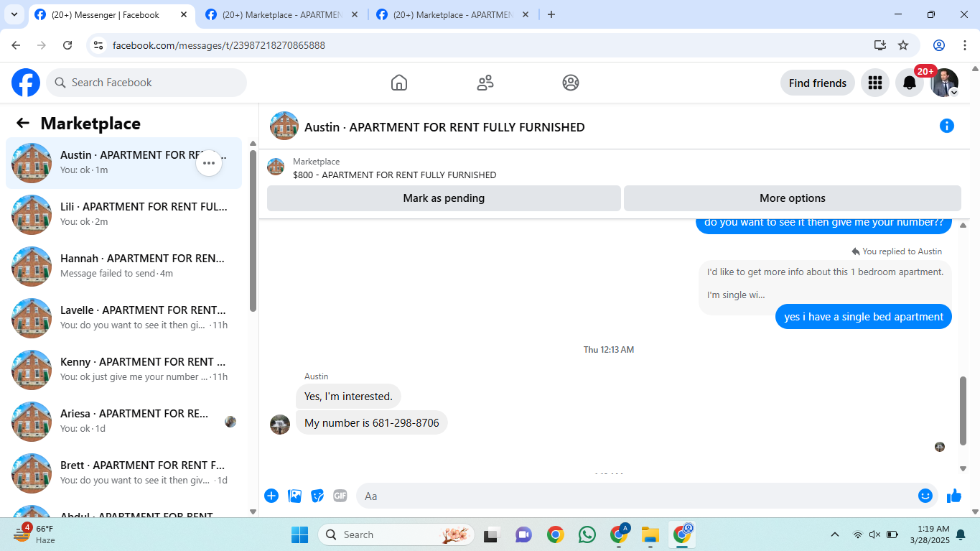Screen dimensions: 980x551
Task: Send a thumbs-up like
Action: (x=954, y=496)
